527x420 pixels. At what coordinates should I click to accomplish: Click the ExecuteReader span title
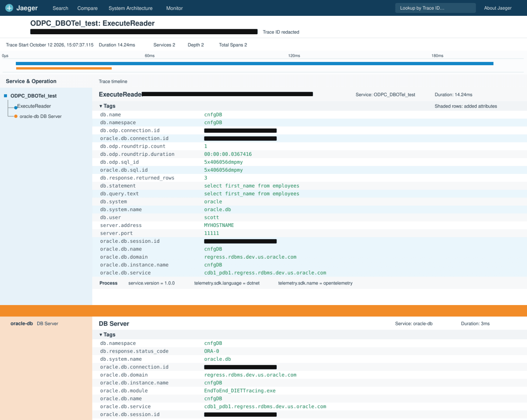120,94
